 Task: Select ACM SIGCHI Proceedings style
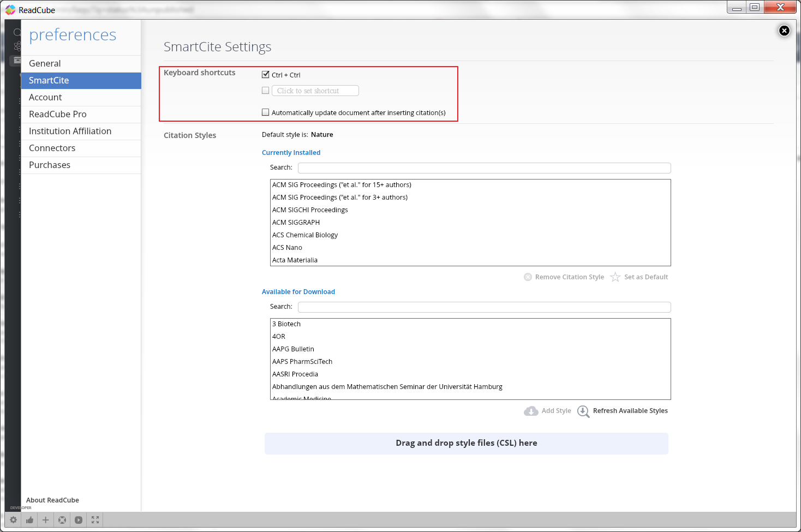(x=470, y=210)
